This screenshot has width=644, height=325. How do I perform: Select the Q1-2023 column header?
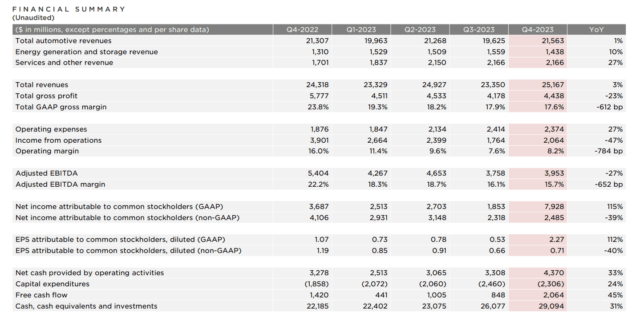[361, 30]
